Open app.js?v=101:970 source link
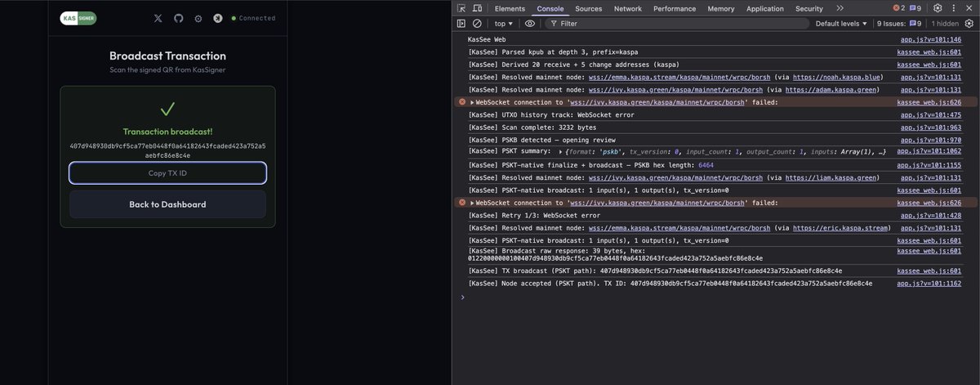Viewport: 980px width, 385px height. click(930, 140)
